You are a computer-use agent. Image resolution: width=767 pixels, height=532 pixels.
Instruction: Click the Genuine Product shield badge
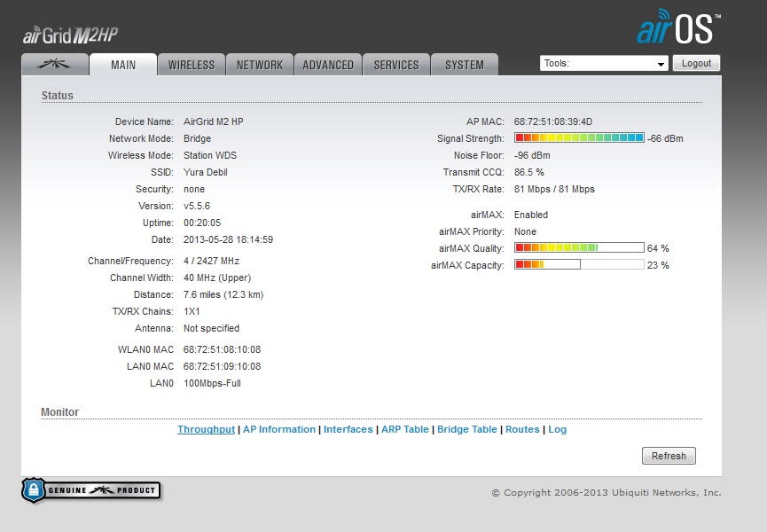coord(91,490)
